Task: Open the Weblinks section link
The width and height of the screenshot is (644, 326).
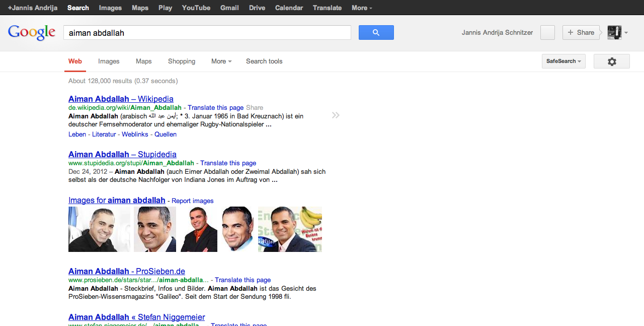Action: tap(135, 134)
